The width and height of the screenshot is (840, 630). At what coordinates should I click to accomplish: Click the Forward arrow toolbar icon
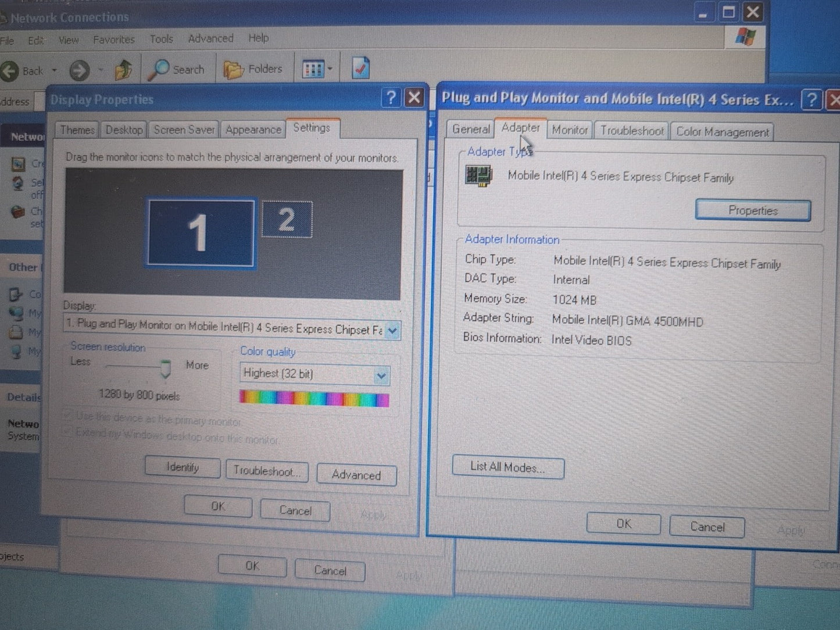click(80, 71)
